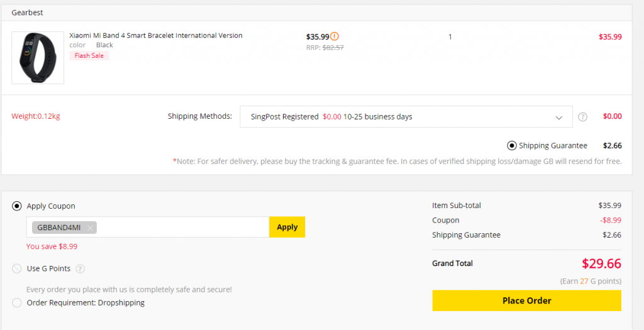Click the Place Order button

pyautogui.click(x=526, y=300)
